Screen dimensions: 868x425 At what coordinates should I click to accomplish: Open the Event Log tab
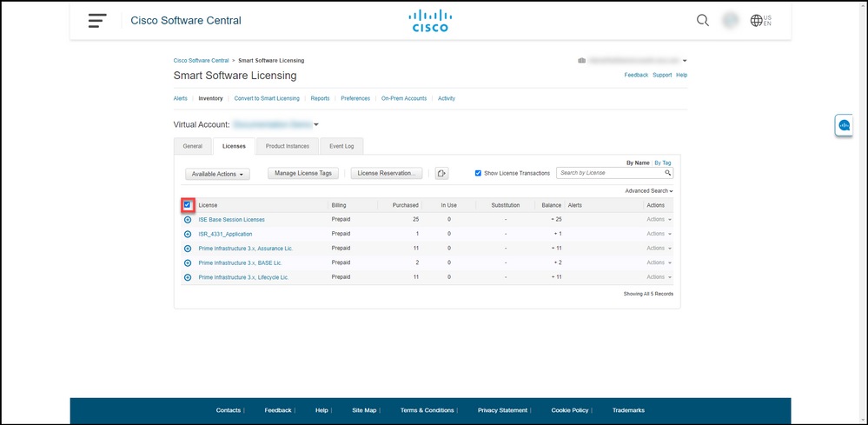341,147
